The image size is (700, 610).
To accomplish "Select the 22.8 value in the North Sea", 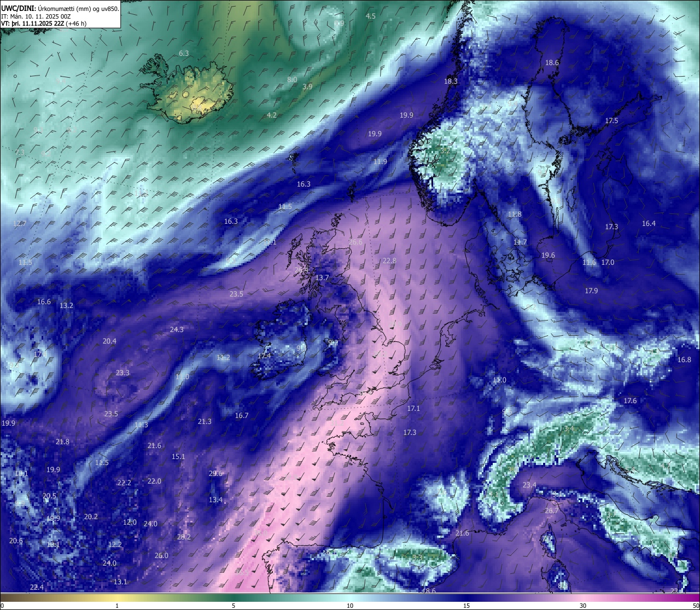I will coord(389,260).
